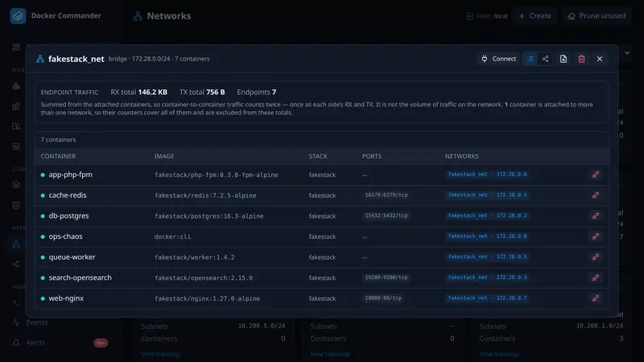Click Prune unused button
The image size is (644, 362).
pyautogui.click(x=597, y=16)
